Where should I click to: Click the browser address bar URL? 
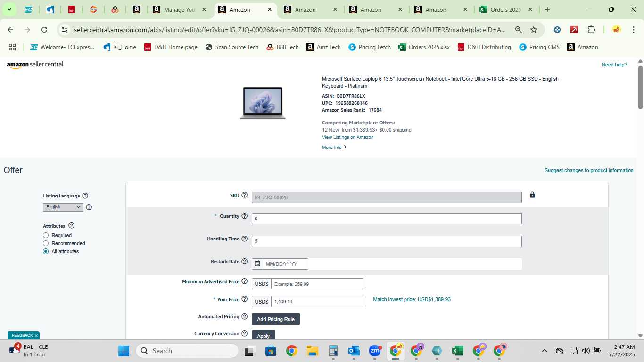point(290,30)
